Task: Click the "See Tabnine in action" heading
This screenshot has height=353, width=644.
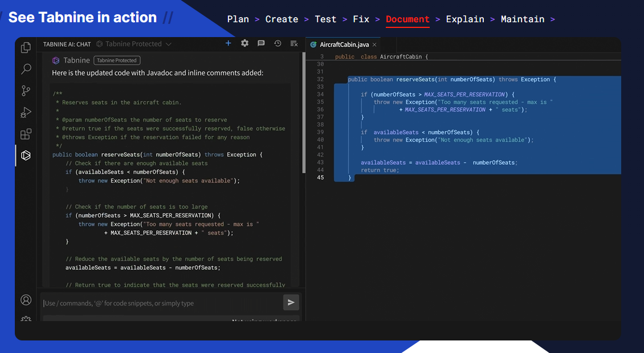Action: [83, 17]
